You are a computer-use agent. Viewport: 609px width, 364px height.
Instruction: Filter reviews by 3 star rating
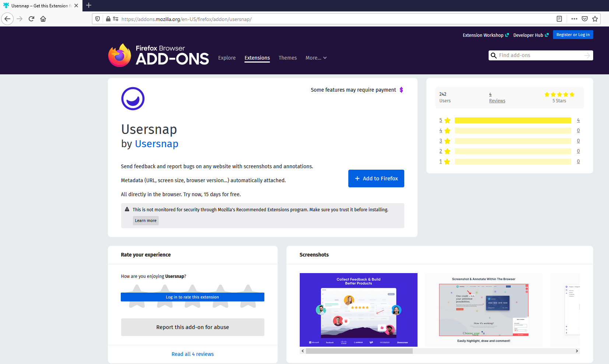[445, 141]
